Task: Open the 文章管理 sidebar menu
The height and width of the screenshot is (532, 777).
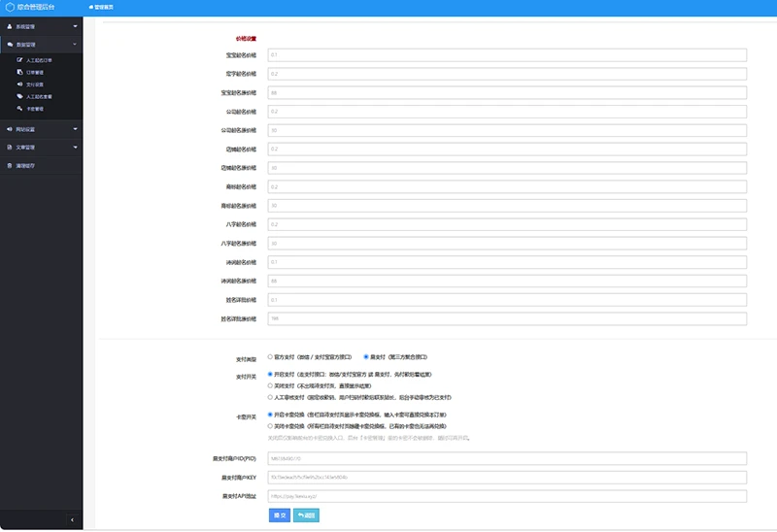Action: tap(41, 148)
